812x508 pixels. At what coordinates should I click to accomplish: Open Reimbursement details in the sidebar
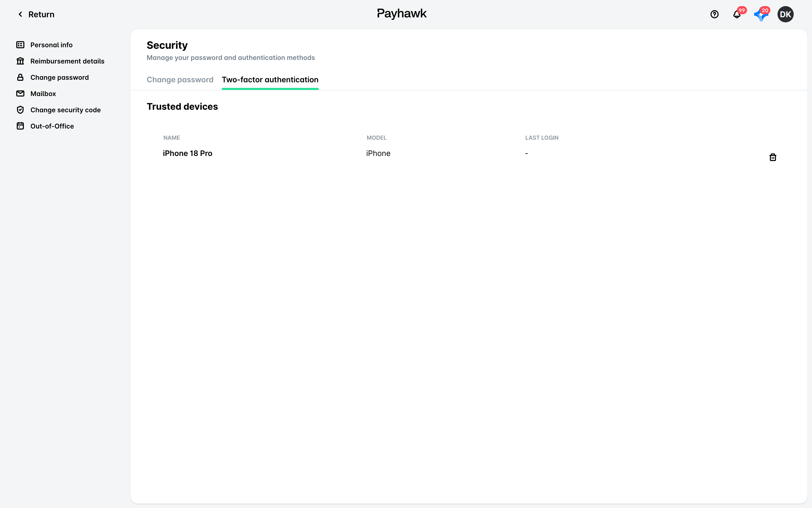[67, 61]
